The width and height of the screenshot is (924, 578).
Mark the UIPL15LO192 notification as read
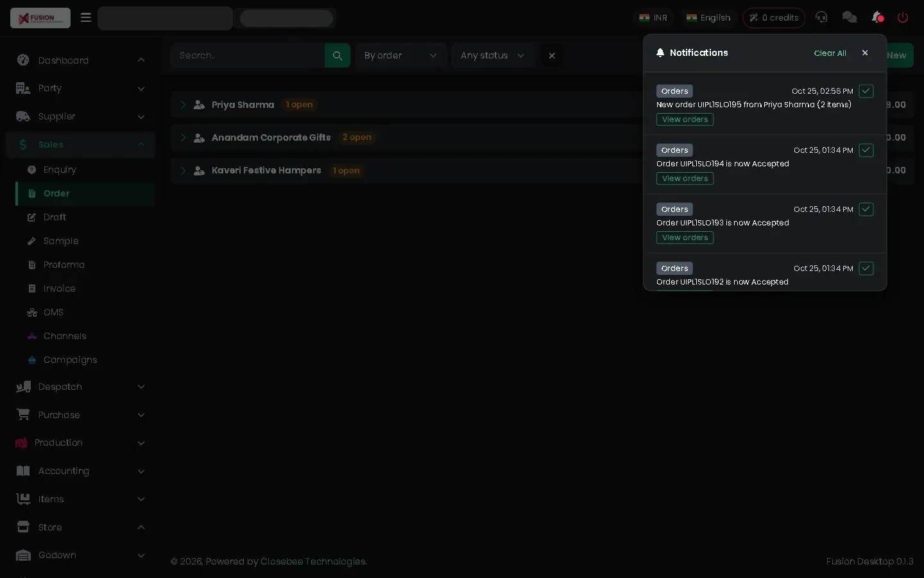tap(866, 268)
